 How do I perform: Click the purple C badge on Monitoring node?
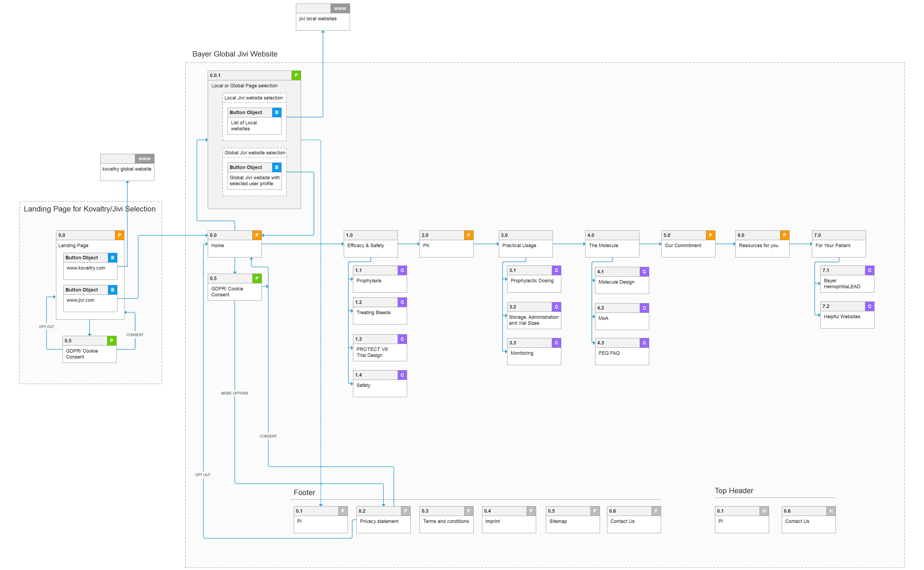tap(556, 343)
